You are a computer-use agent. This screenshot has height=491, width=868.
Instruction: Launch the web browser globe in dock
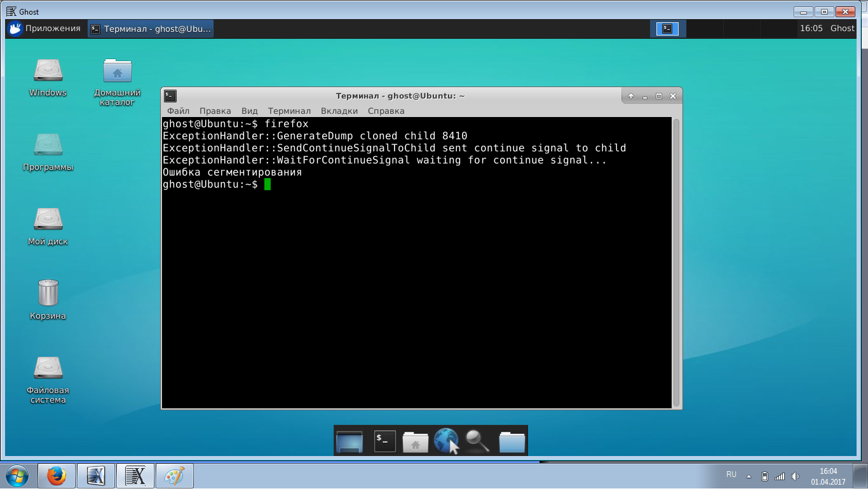coord(445,440)
